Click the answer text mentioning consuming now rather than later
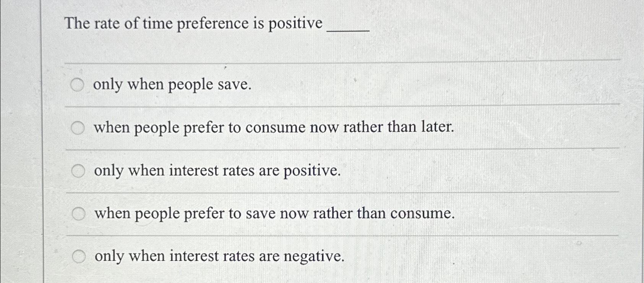Viewport: 644px width, 283px height. 273,128
